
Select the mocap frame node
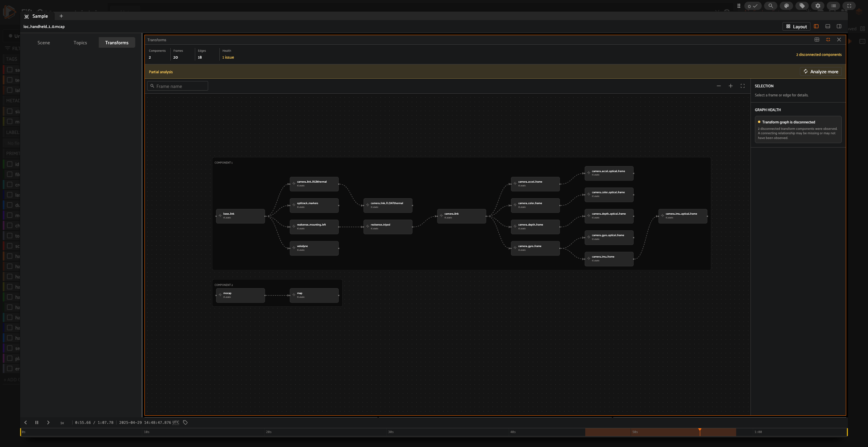(240, 295)
